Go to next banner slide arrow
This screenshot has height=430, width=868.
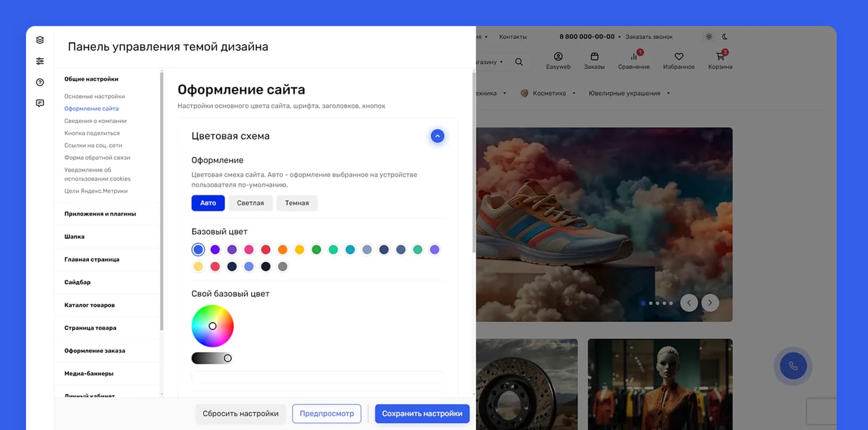tap(710, 303)
